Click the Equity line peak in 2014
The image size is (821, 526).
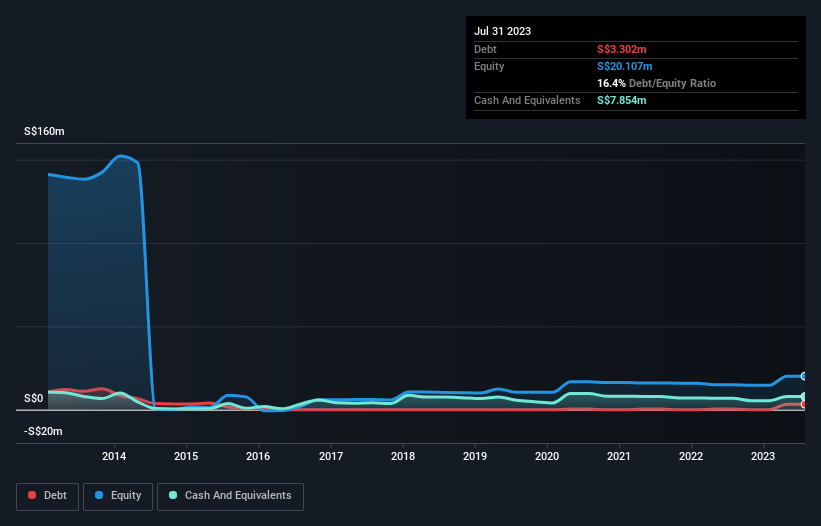click(120, 156)
